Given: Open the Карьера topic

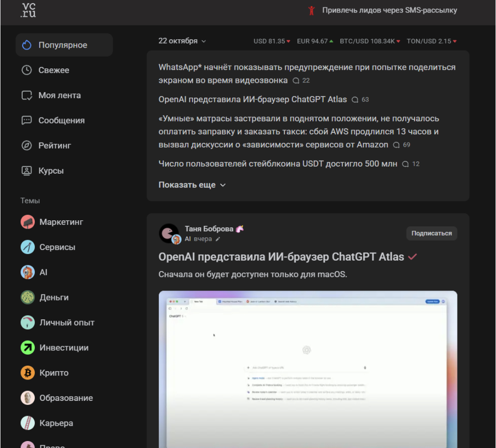Looking at the screenshot, I should [x=57, y=423].
